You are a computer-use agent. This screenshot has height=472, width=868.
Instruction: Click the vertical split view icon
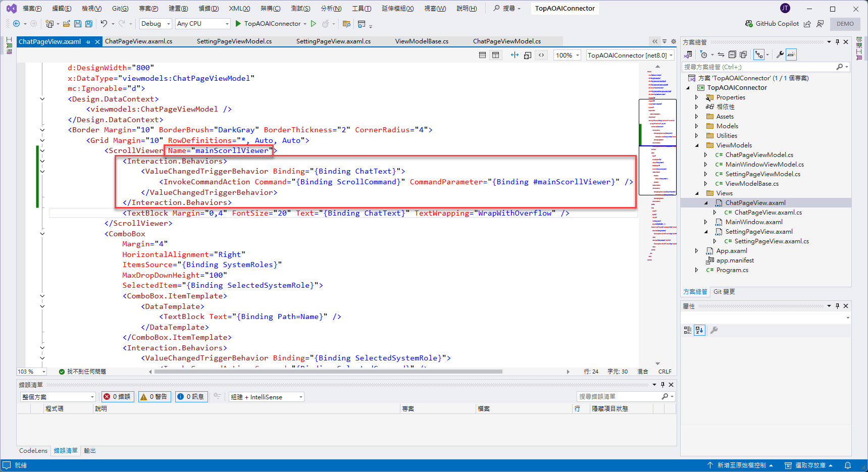tap(496, 55)
